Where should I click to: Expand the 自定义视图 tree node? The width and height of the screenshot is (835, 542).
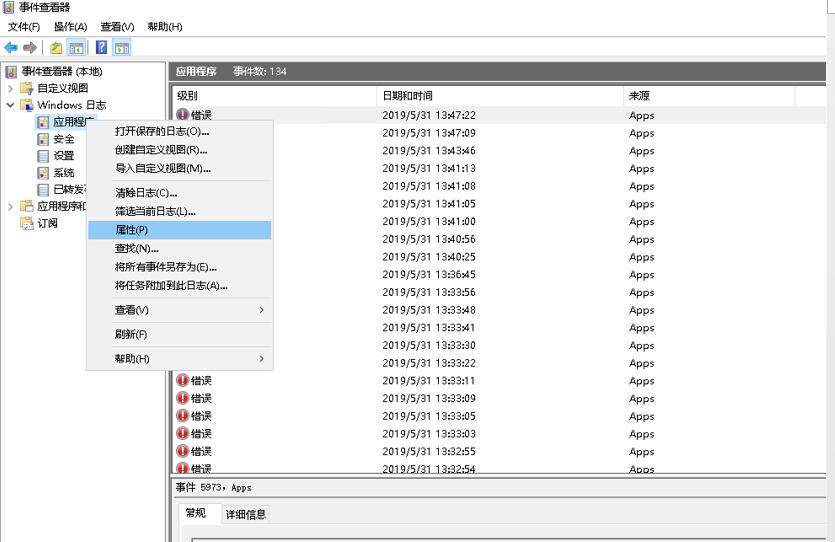pyautogui.click(x=10, y=88)
